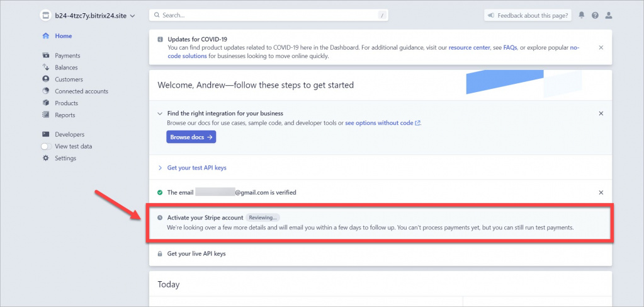Click the Customers person icon

[46, 79]
